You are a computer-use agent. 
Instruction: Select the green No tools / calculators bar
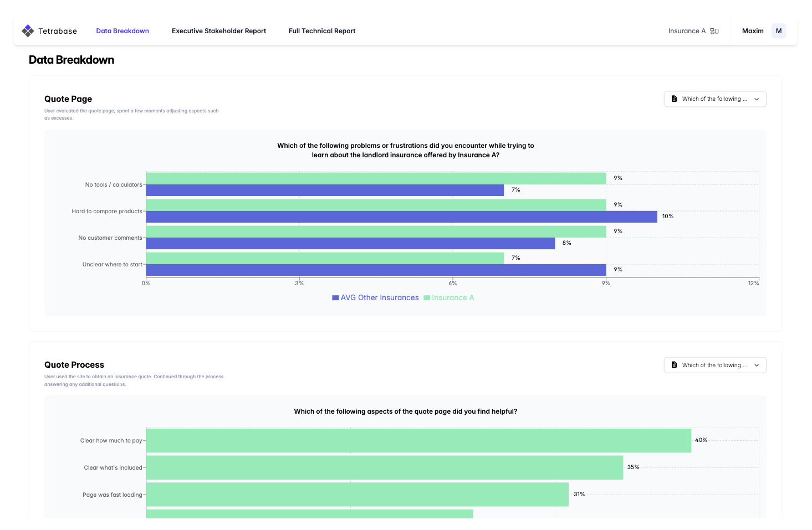[x=376, y=178]
